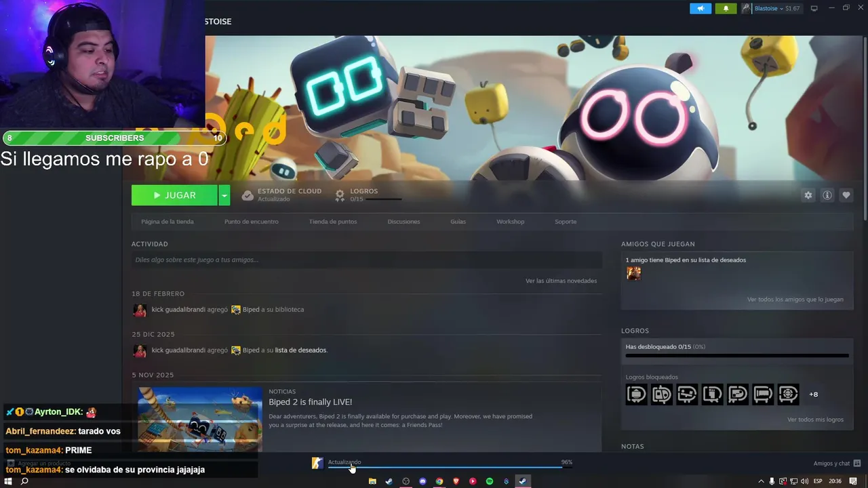Image resolution: width=868 pixels, height=488 pixels.
Task: Open the Punto de encuentro tab
Action: coord(252,222)
